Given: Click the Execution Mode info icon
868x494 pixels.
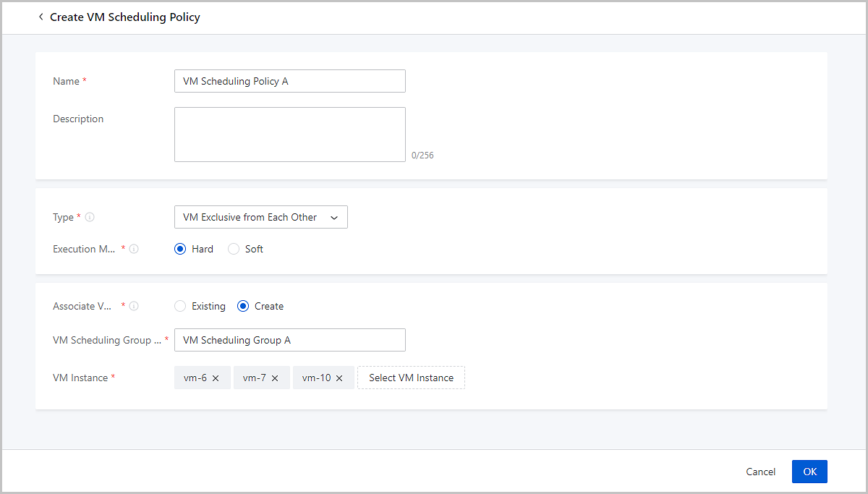Looking at the screenshot, I should click(x=134, y=249).
